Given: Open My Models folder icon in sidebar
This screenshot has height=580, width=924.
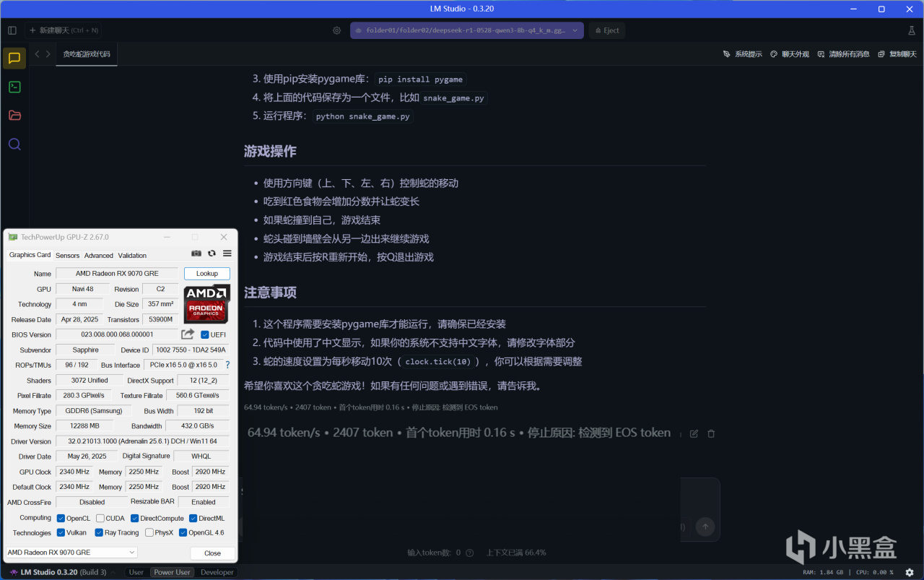Looking at the screenshot, I should click(14, 115).
